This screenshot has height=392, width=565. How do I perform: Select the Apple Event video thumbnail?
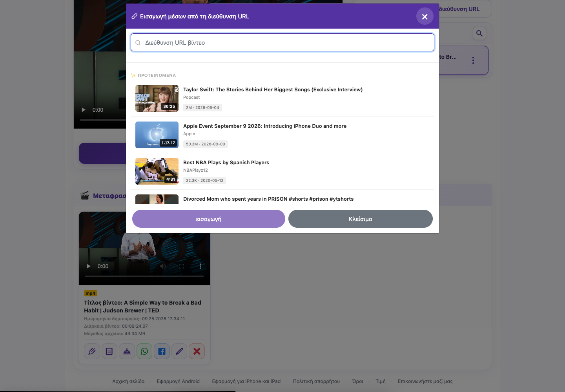coord(157,135)
